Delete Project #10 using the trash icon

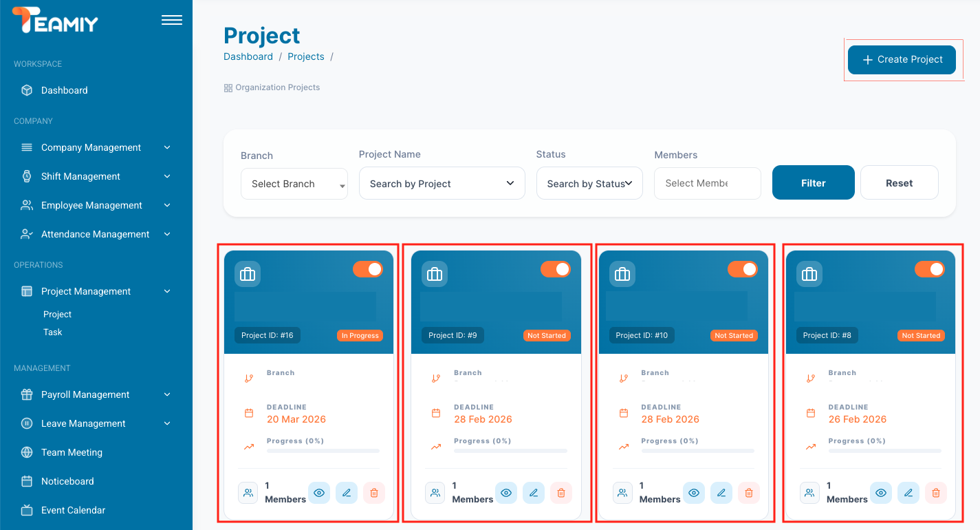click(748, 493)
